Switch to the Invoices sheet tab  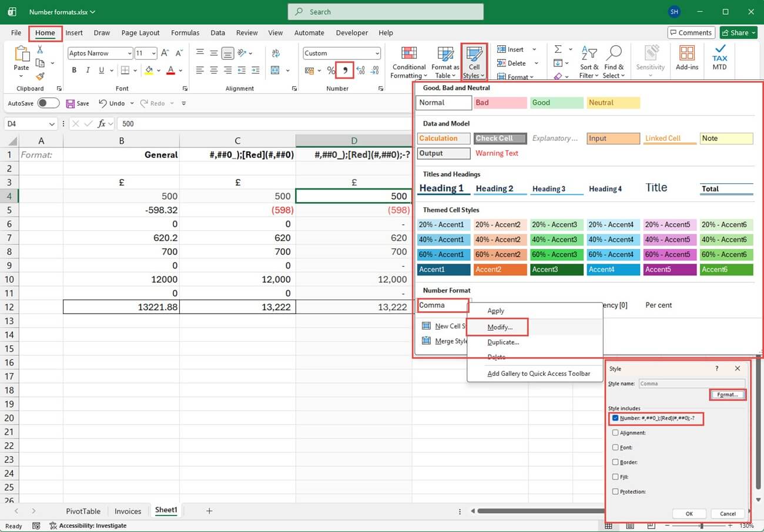point(128,511)
